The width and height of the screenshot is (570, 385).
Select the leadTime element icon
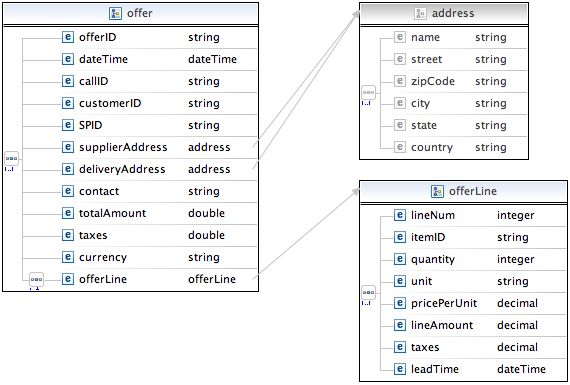(x=400, y=369)
